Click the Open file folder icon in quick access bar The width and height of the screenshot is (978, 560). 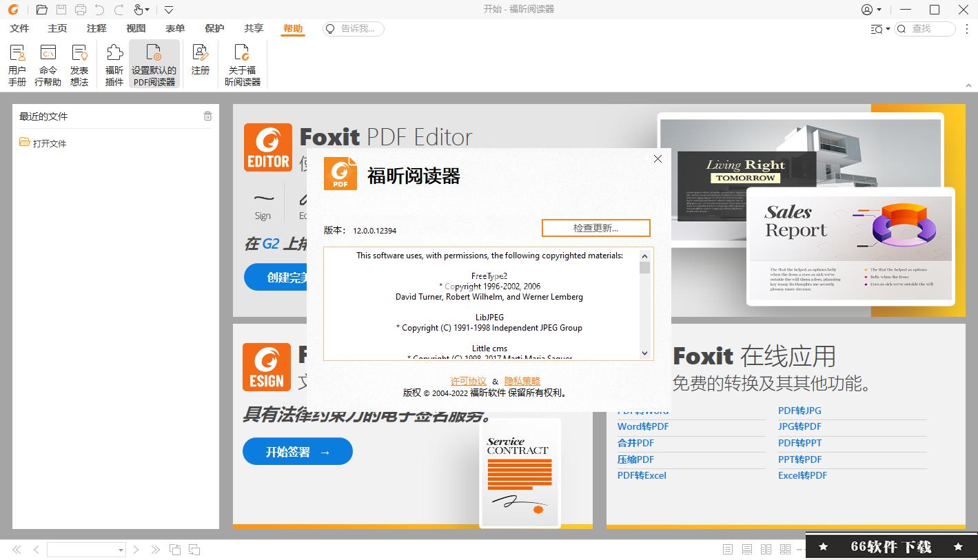[42, 10]
